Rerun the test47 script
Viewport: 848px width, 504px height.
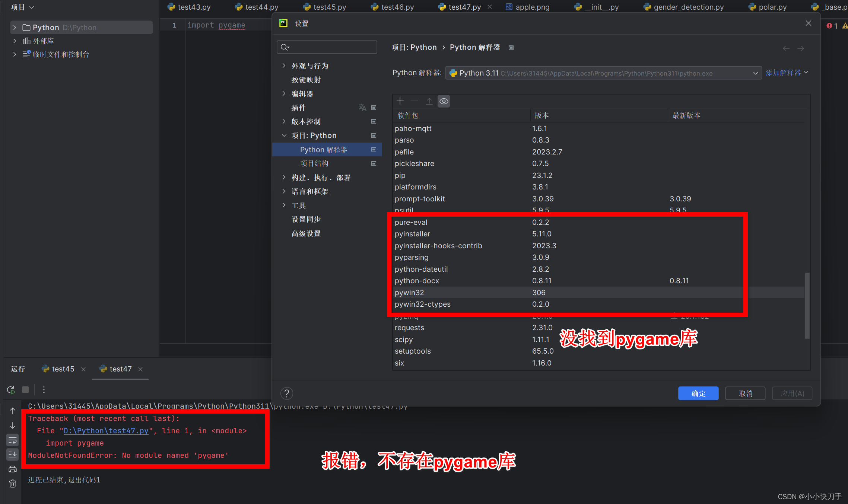[x=10, y=390]
